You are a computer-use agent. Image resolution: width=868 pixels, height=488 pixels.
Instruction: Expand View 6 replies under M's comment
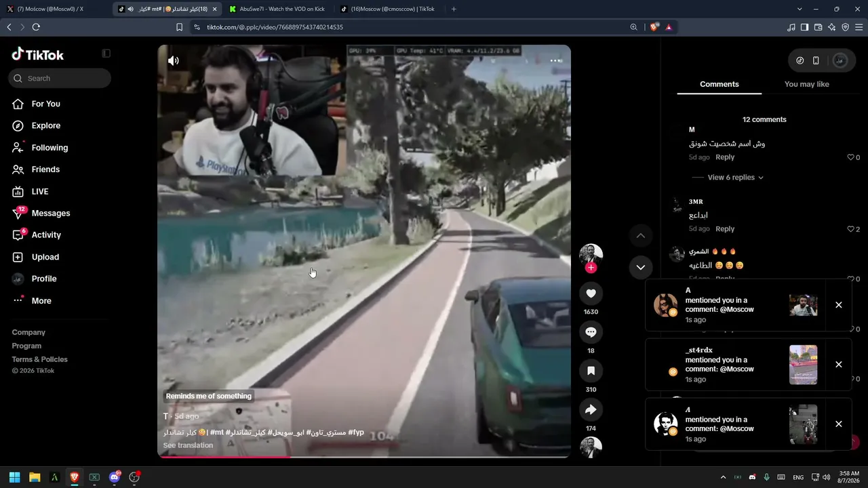(735, 178)
